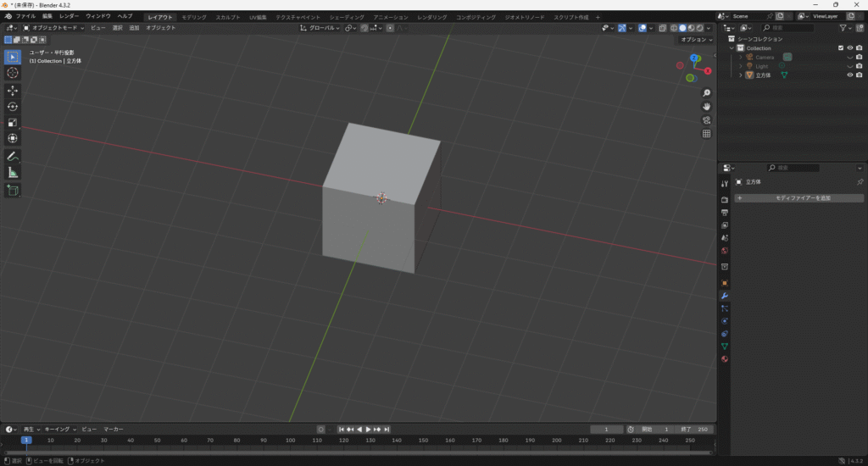This screenshot has height=466, width=868.
Task: Select the Transform tool
Action: [12, 138]
